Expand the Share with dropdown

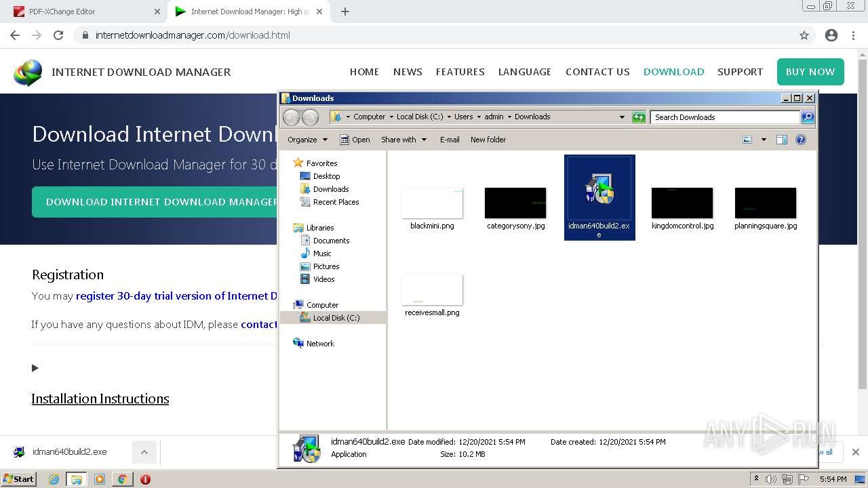(x=404, y=140)
